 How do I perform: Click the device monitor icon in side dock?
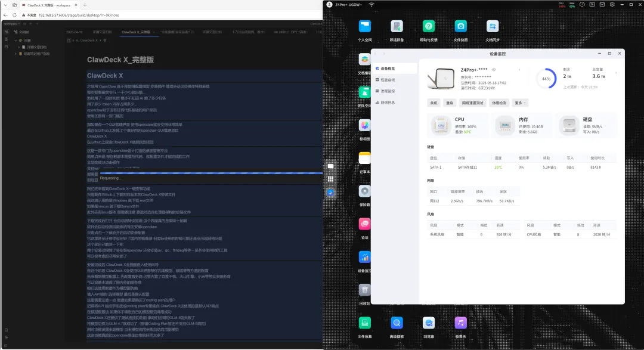[330, 192]
